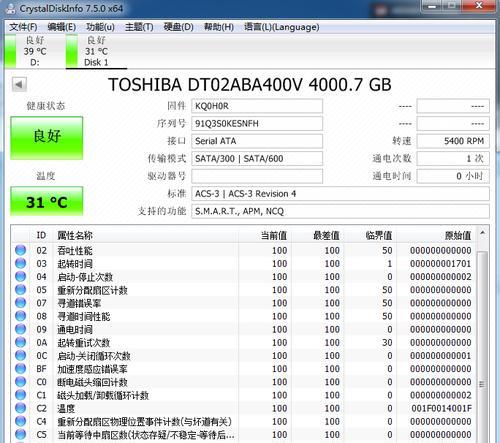Open the 编辑(E) menu
Screen dimensions: 500x443
pos(62,27)
